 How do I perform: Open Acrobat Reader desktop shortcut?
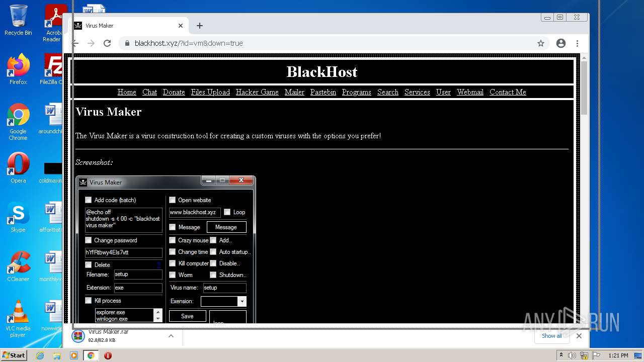coord(53,23)
